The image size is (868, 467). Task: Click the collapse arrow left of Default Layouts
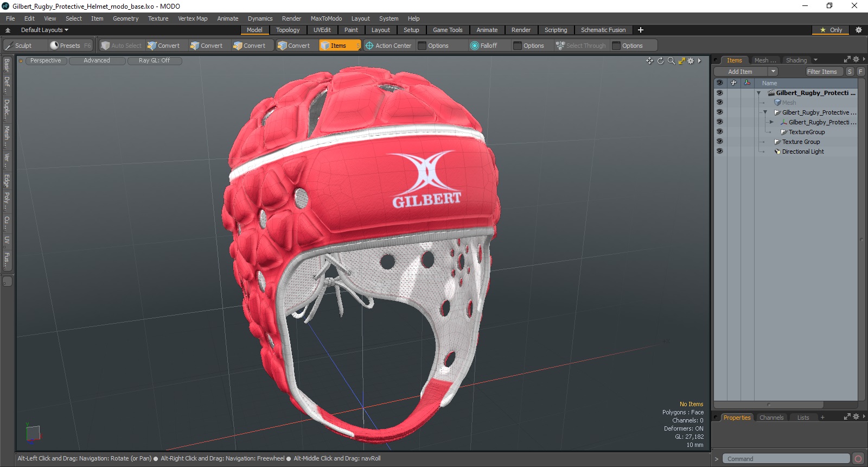click(x=8, y=30)
